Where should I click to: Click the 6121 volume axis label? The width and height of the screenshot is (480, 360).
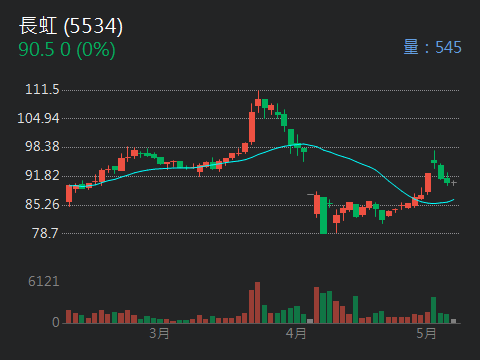pos(44,281)
